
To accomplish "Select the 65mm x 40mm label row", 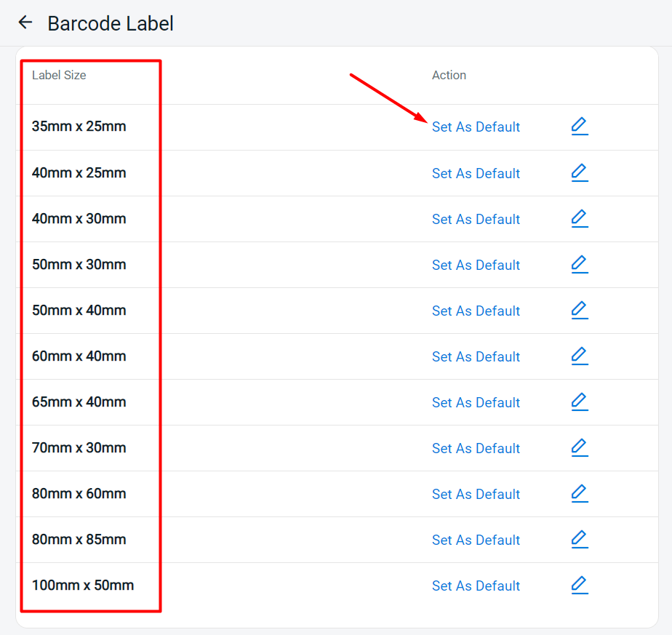I will coord(79,402).
